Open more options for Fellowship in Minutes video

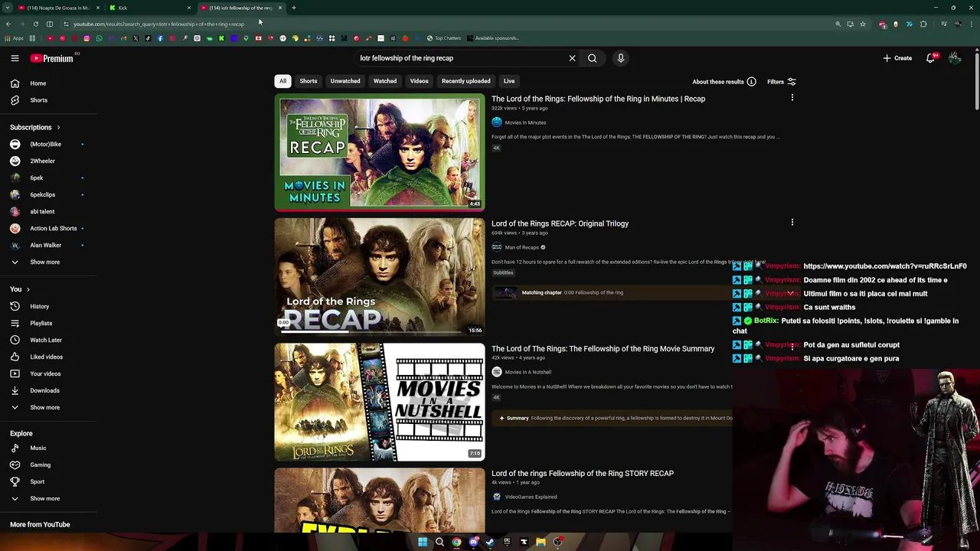pos(792,98)
